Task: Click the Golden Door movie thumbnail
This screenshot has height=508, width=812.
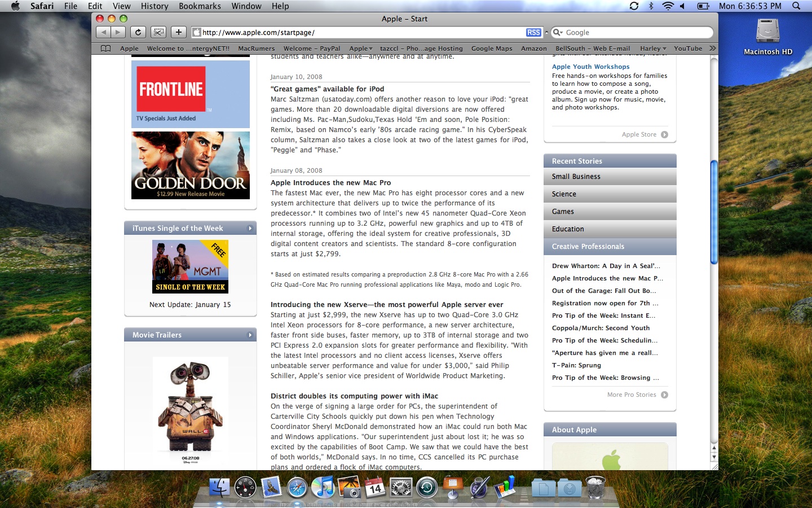Action: (x=191, y=165)
